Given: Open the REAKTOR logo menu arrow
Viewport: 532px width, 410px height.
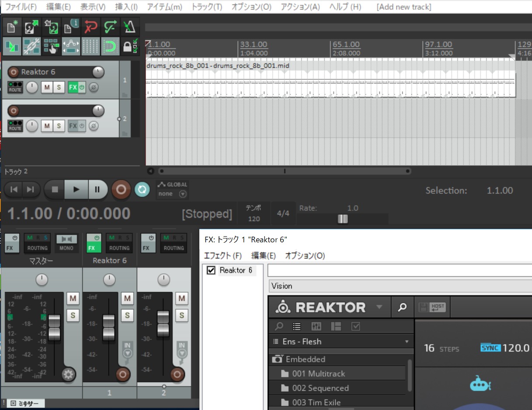Looking at the screenshot, I should click(x=379, y=307).
